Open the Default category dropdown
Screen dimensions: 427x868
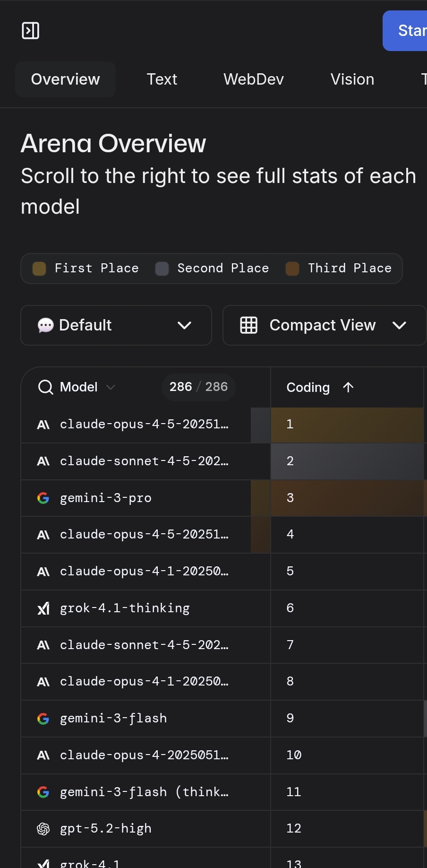pos(184,325)
